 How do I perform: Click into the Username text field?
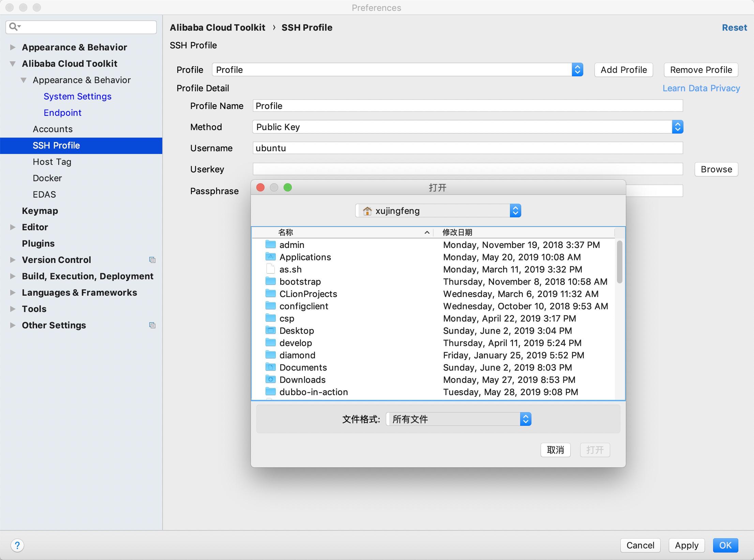(467, 148)
